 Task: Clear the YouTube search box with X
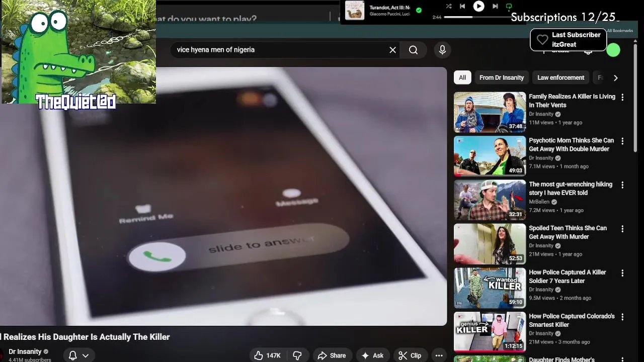pyautogui.click(x=392, y=50)
